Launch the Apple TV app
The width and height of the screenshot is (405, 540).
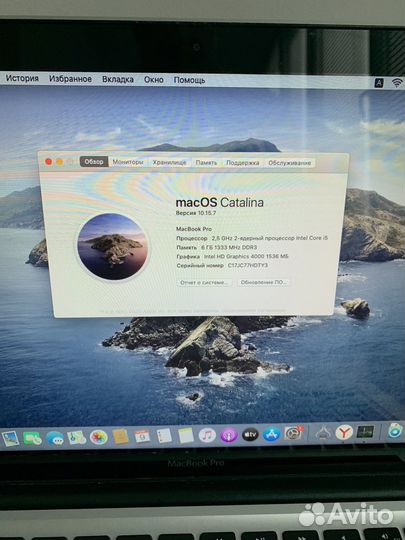click(x=250, y=435)
